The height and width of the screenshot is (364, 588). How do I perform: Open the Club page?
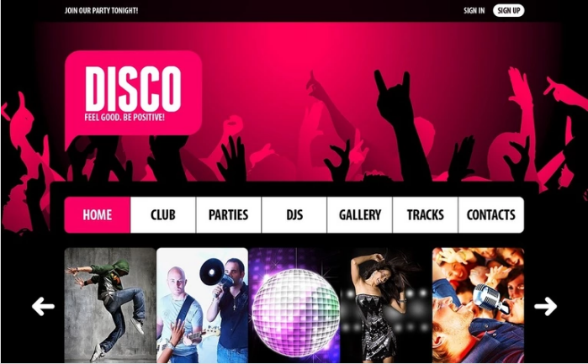click(163, 215)
